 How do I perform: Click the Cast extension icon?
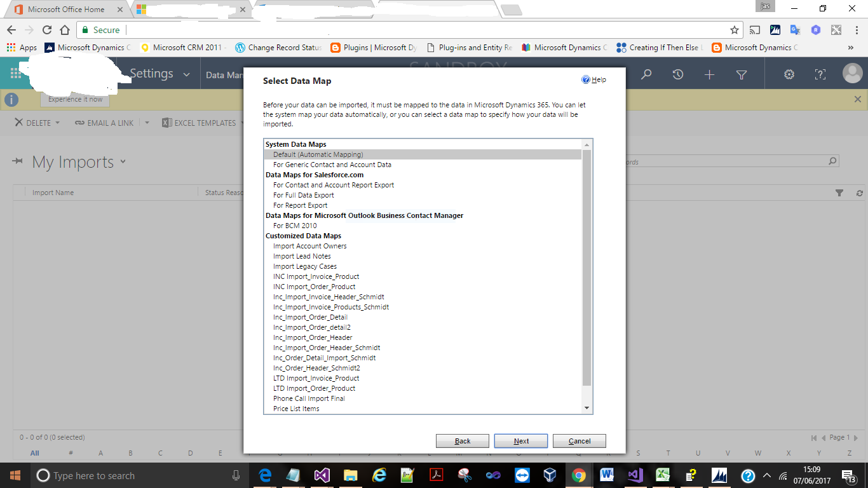click(x=754, y=30)
